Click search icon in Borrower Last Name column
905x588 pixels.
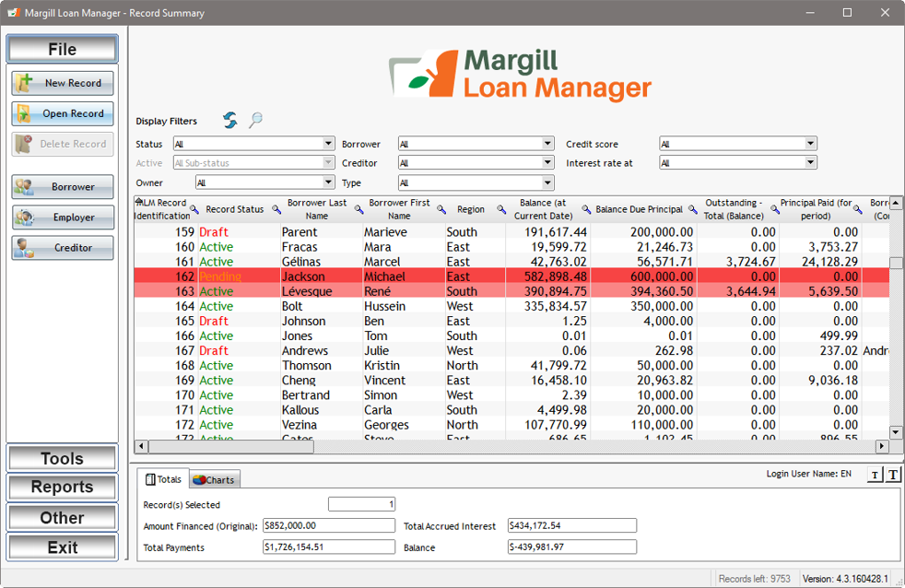(x=359, y=210)
